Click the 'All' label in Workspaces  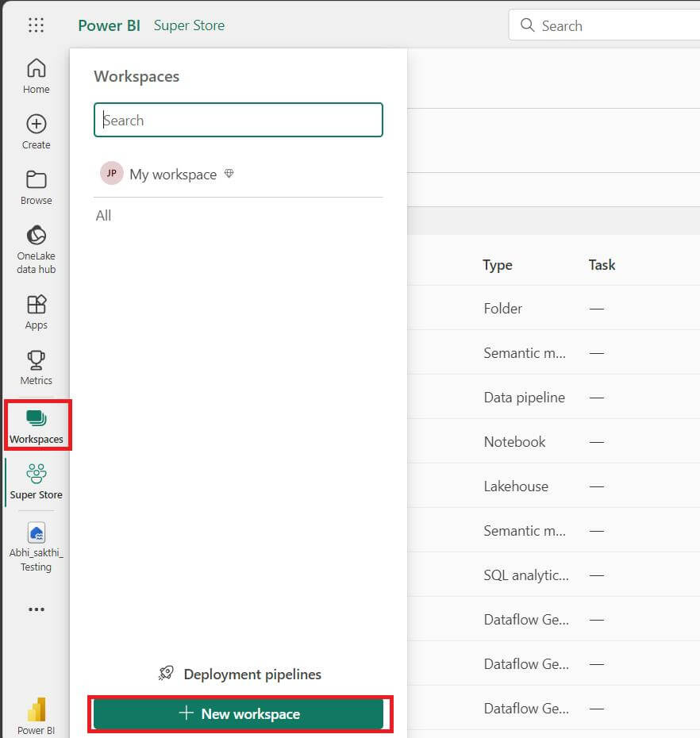click(x=103, y=216)
